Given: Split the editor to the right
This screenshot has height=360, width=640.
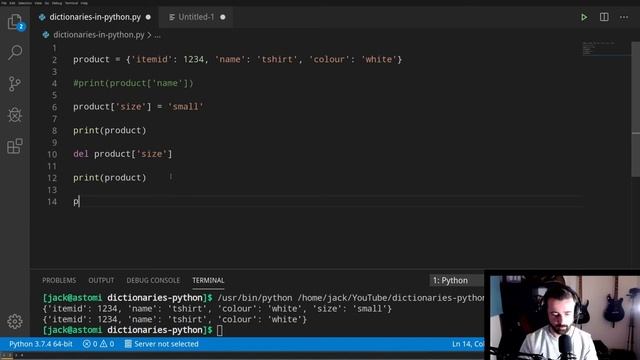Looking at the screenshot, I should [604, 17].
